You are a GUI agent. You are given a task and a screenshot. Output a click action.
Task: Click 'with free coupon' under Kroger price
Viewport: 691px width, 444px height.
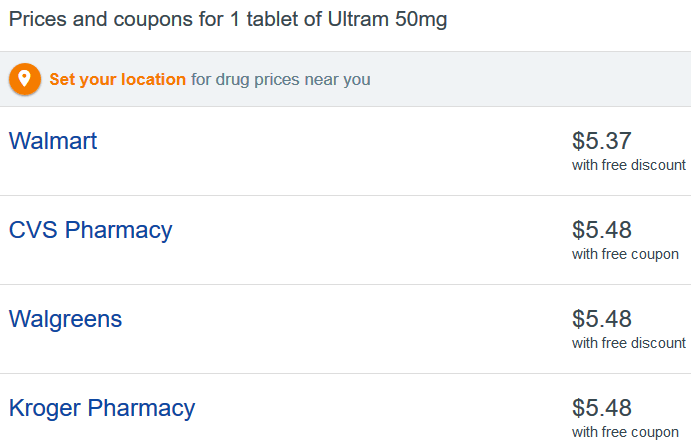coord(625,433)
